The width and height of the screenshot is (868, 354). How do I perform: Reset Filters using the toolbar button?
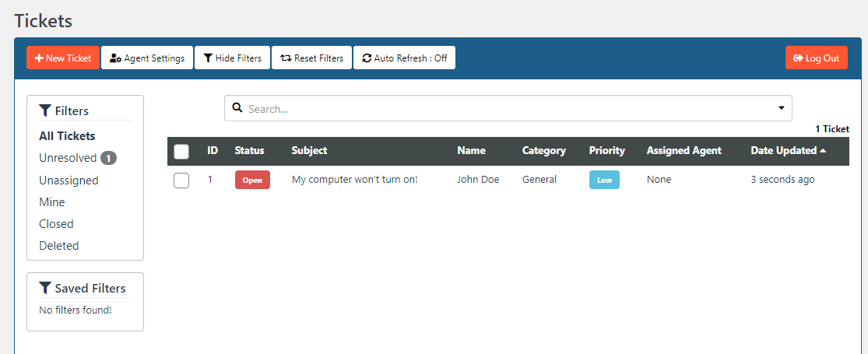[311, 58]
